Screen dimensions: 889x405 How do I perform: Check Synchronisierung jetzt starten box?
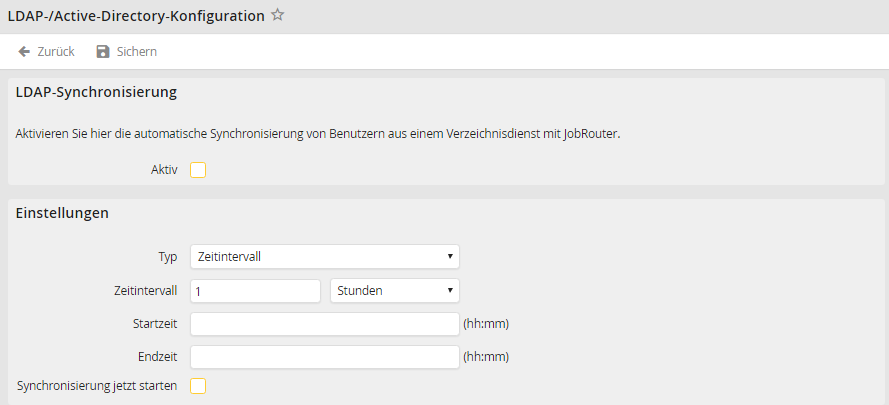[198, 385]
